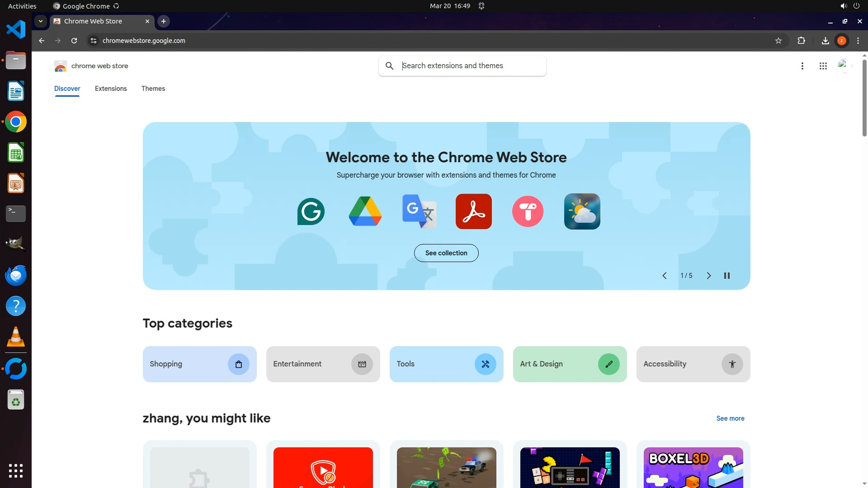Open the See more recommendations link
The height and width of the screenshot is (488, 868).
pyautogui.click(x=730, y=418)
